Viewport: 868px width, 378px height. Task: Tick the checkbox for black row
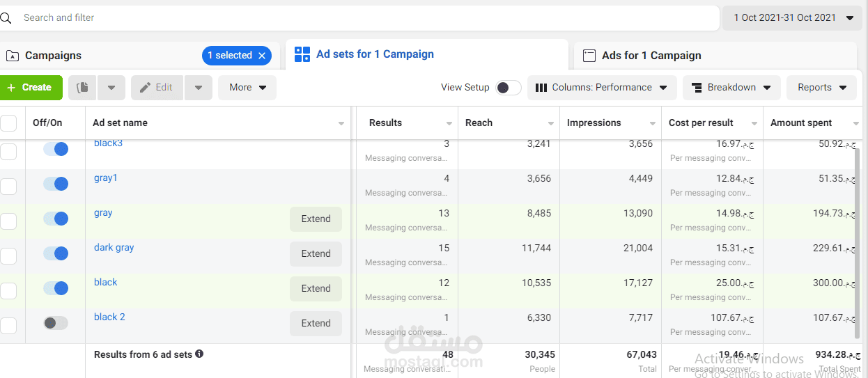pyautogui.click(x=8, y=291)
